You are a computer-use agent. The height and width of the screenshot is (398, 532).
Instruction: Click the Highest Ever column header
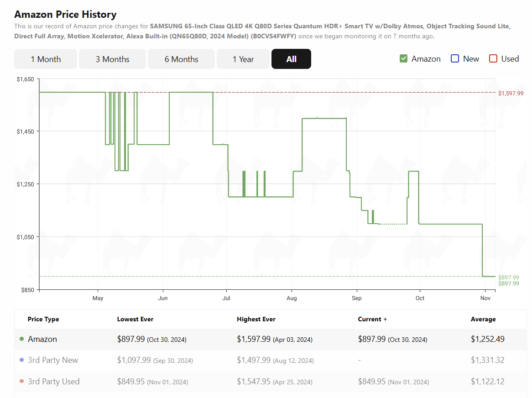pos(256,319)
